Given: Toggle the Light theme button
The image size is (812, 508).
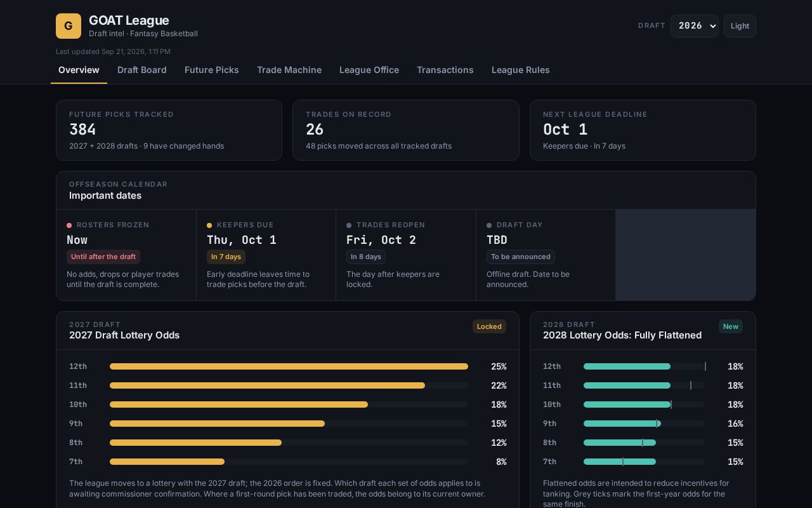Looking at the screenshot, I should click(740, 26).
